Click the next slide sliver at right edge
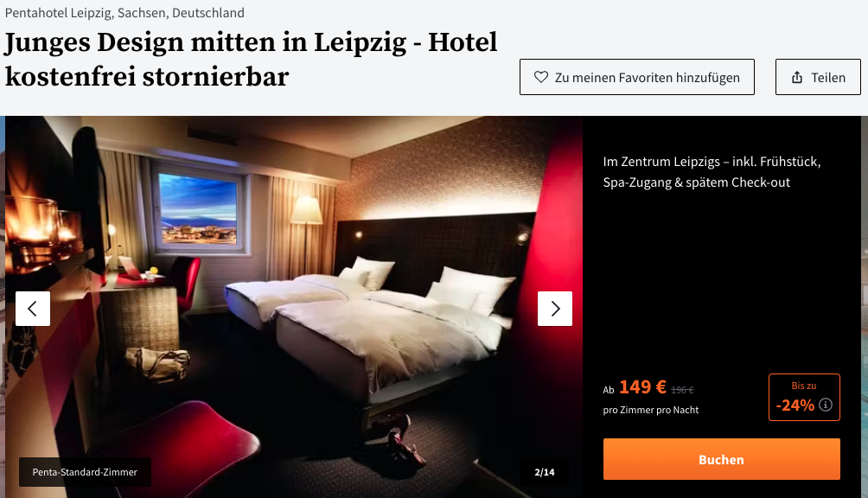The image size is (868, 498). (x=865, y=307)
